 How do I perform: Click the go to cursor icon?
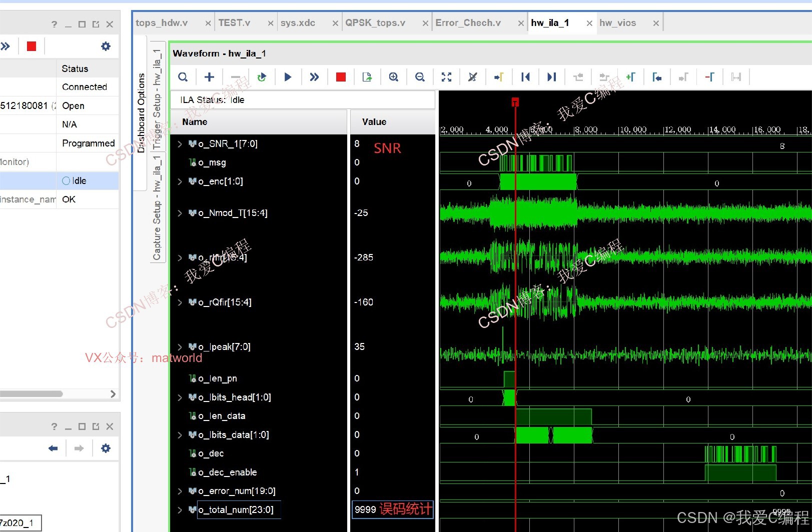click(472, 77)
